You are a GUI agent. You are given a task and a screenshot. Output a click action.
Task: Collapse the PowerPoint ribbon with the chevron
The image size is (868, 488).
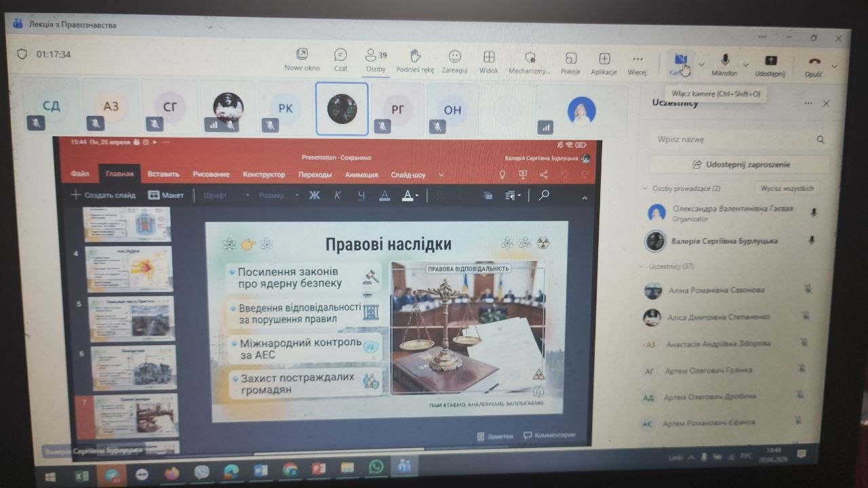point(584,197)
